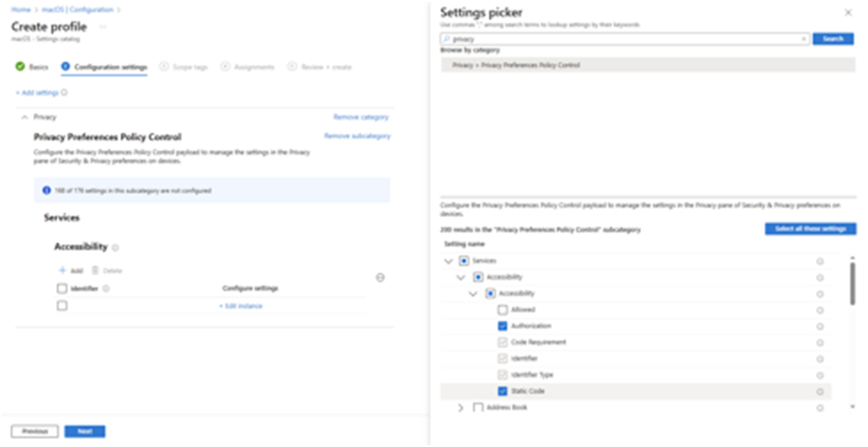Click the Delete trash icon

click(x=94, y=270)
